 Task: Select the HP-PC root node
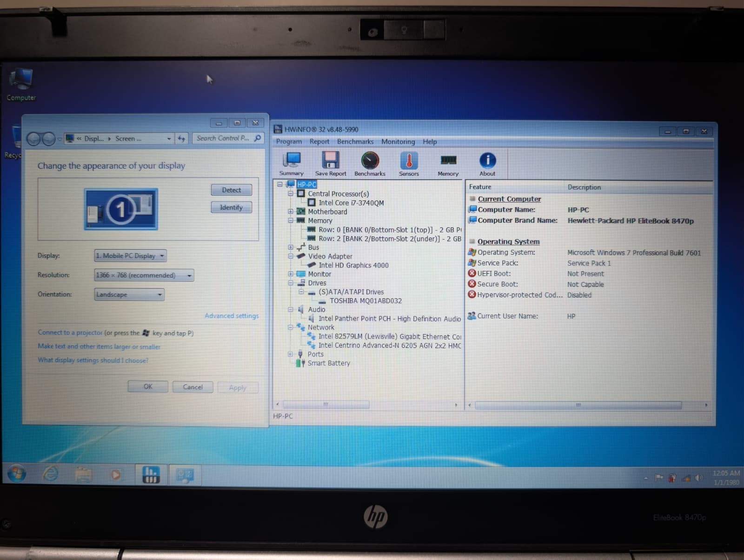tap(306, 184)
